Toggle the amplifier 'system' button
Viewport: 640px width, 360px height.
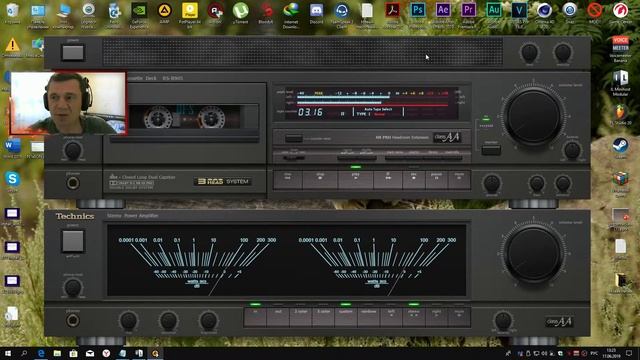click(346, 317)
